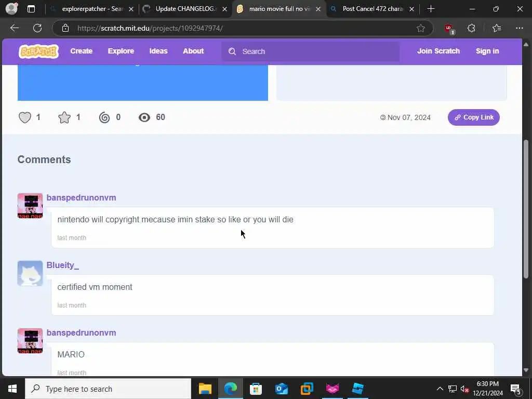Open the Windows Start menu
This screenshot has width=532, height=399.
(x=12, y=389)
